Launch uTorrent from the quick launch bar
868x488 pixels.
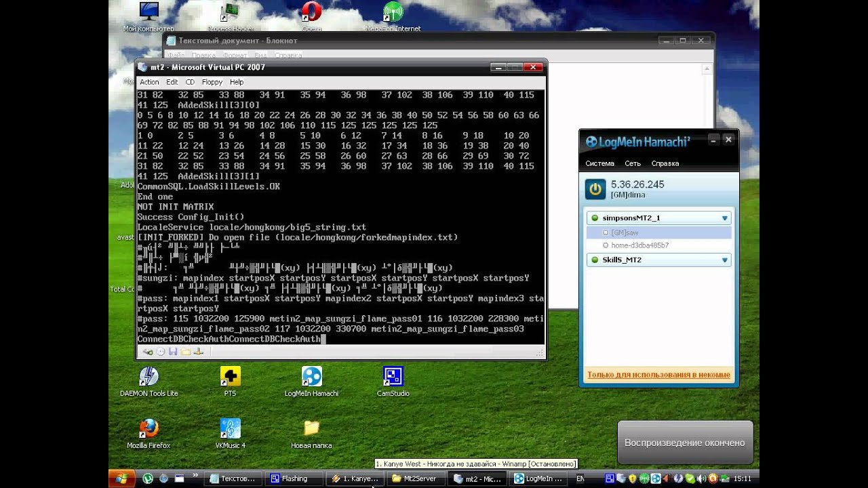(x=148, y=479)
